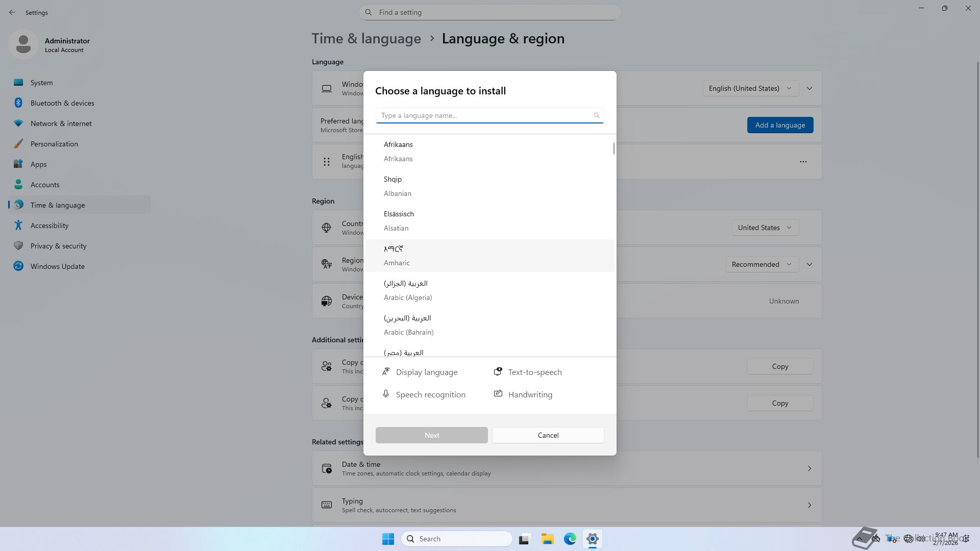
Task: Click the Windows Start button
Action: coord(388,539)
